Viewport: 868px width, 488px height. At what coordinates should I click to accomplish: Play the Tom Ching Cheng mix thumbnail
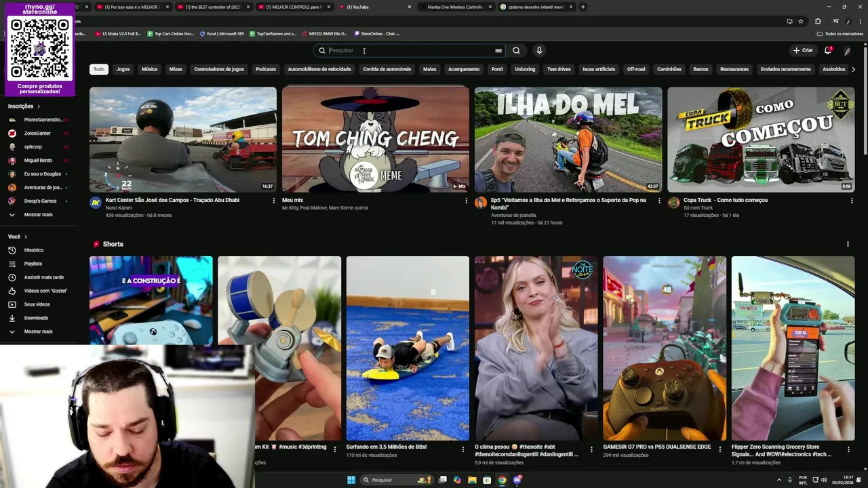(376, 140)
